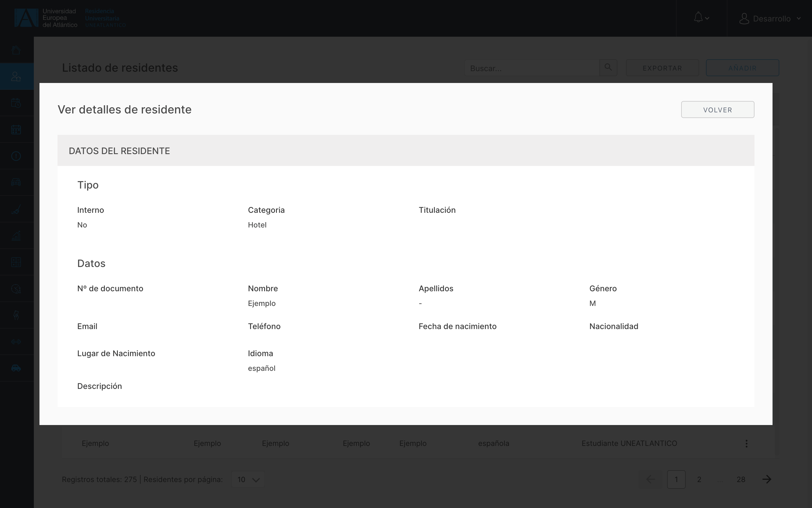Screen dimensions: 812x508
Task: Focus the Buscar search field
Action: click(532, 68)
